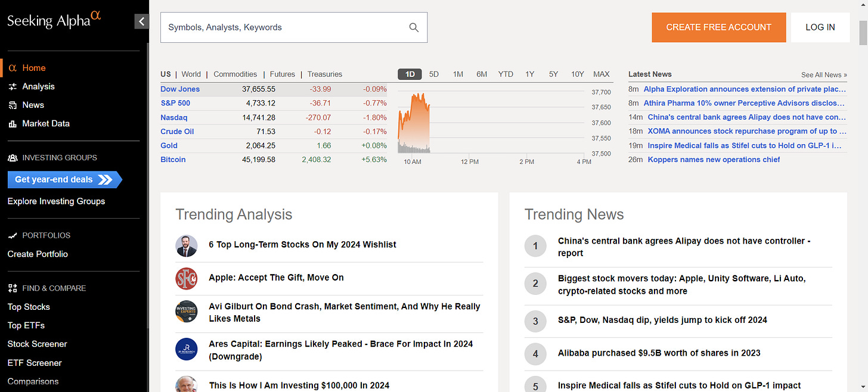Image resolution: width=868 pixels, height=392 pixels.
Task: Click the News icon in sidebar
Action: pyautogui.click(x=13, y=105)
